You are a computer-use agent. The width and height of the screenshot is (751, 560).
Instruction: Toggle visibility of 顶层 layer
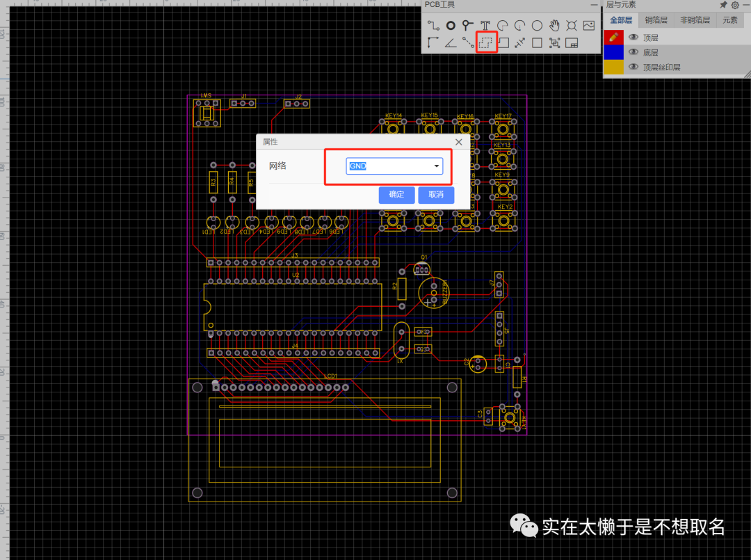[633, 37]
